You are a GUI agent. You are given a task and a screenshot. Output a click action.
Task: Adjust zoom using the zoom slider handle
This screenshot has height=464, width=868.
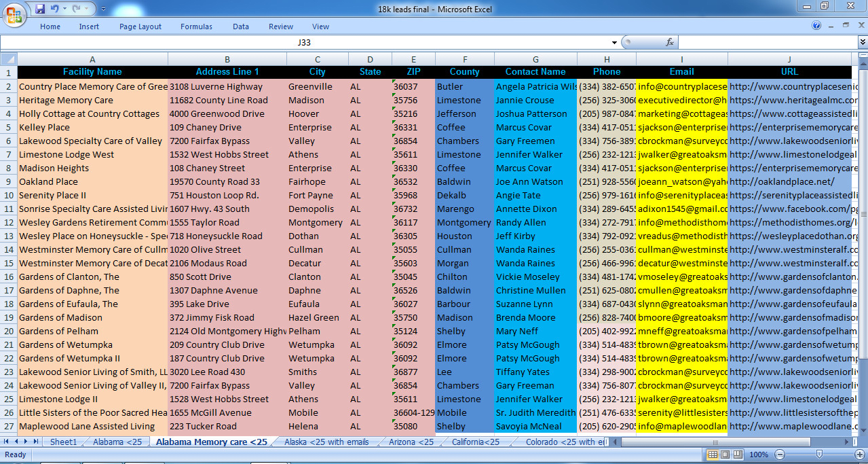pyautogui.click(x=819, y=454)
